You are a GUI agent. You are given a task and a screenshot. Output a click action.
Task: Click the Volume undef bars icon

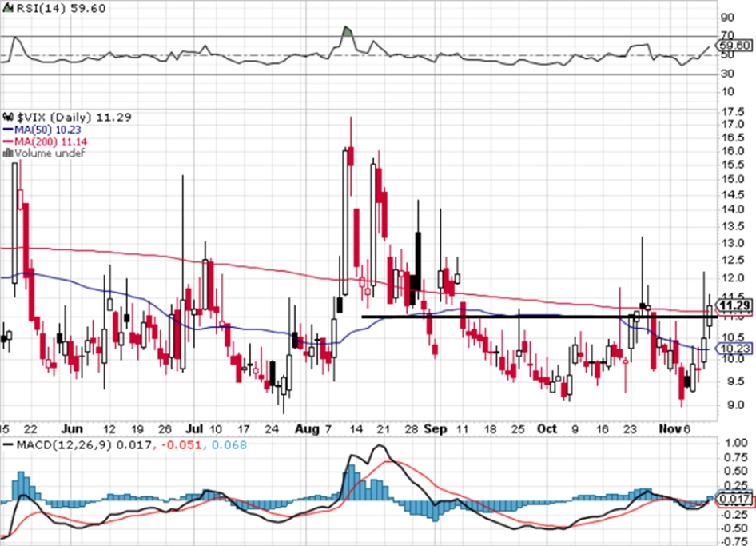coord(8,153)
